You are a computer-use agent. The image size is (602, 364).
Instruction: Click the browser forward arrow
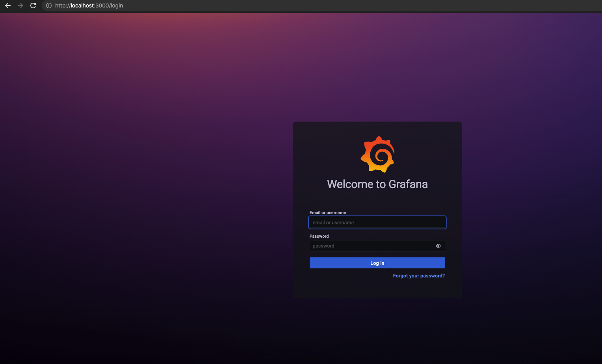[x=20, y=6]
